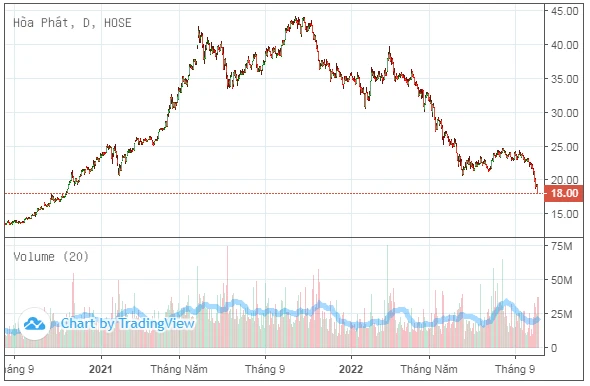590x386 pixels.
Task: Click the Tháng Năm label after 2022
Action: (x=429, y=369)
